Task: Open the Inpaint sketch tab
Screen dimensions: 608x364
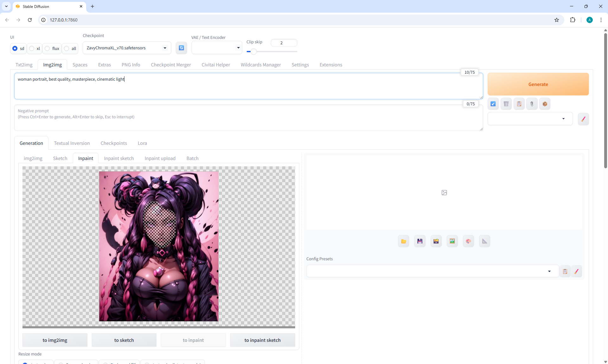Action: [x=119, y=158]
